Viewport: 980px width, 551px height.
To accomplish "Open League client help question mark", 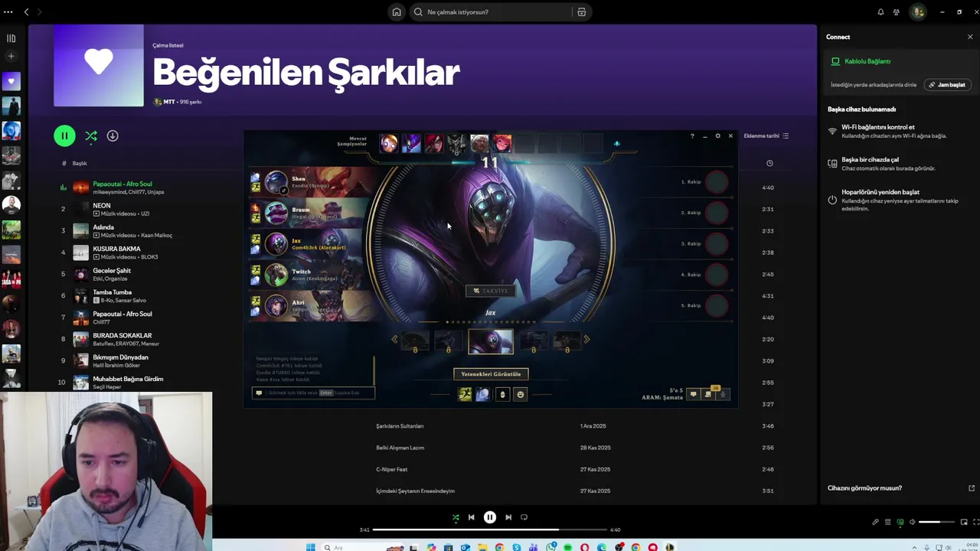I will tap(692, 136).
